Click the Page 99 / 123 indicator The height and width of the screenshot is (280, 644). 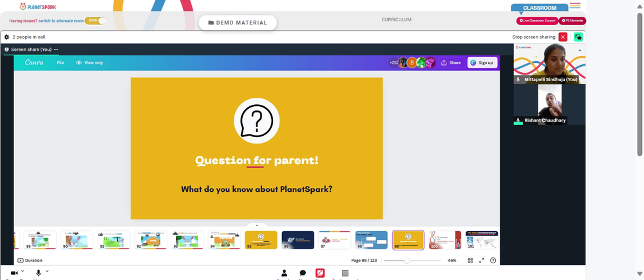pyautogui.click(x=364, y=260)
